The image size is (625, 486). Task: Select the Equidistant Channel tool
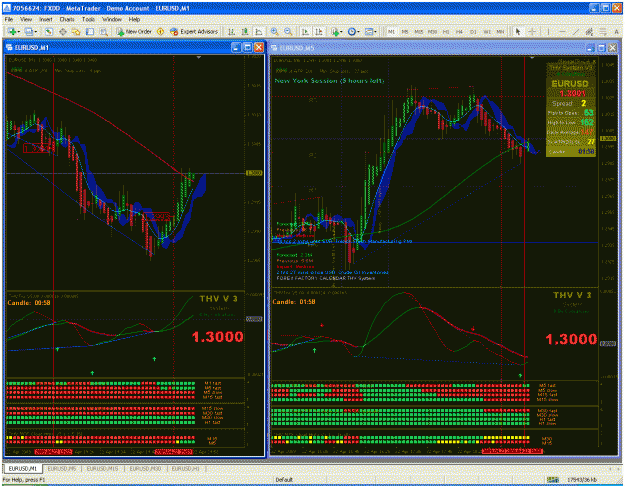[589, 31]
